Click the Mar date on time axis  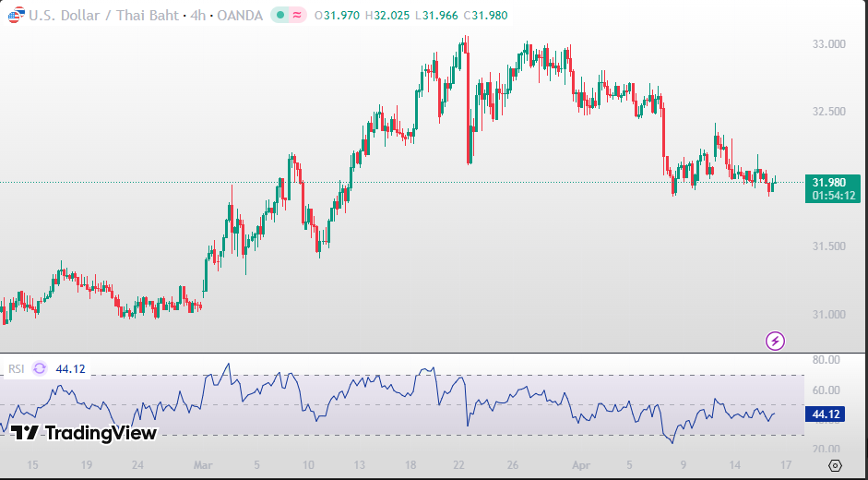tap(201, 465)
